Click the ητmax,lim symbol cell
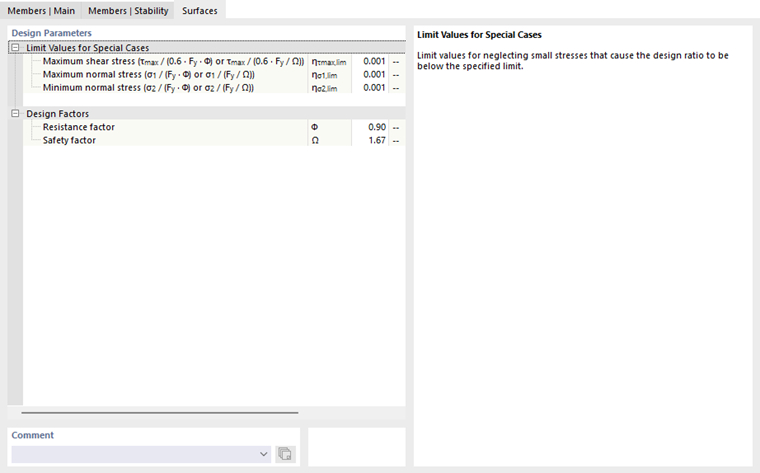The height and width of the screenshot is (473, 760). coord(330,61)
